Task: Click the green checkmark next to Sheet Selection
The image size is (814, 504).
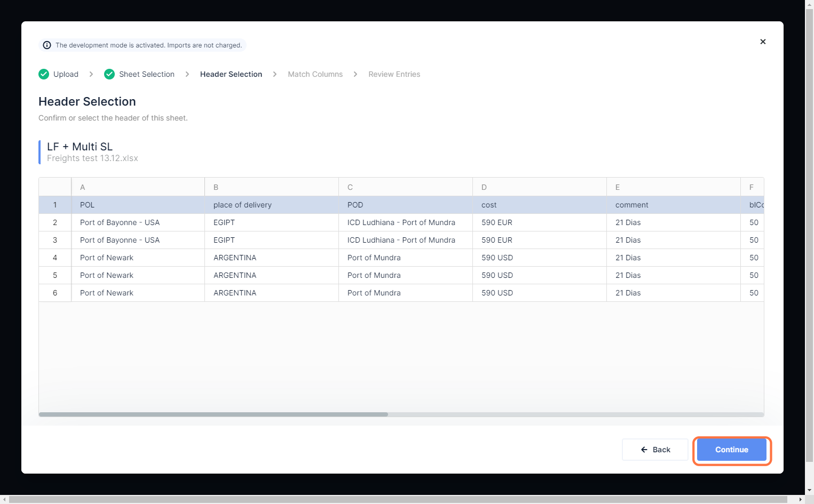Action: tap(109, 74)
